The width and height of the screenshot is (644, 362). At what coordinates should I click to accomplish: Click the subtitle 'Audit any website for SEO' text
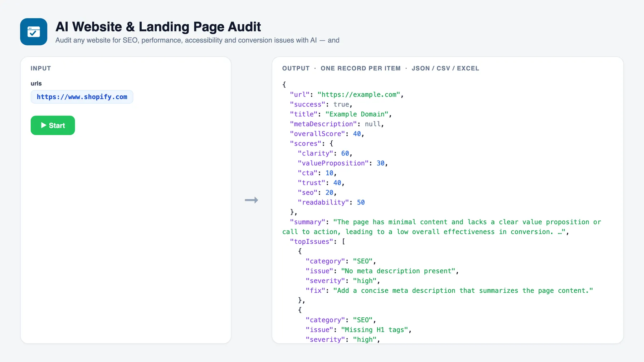pos(197,40)
